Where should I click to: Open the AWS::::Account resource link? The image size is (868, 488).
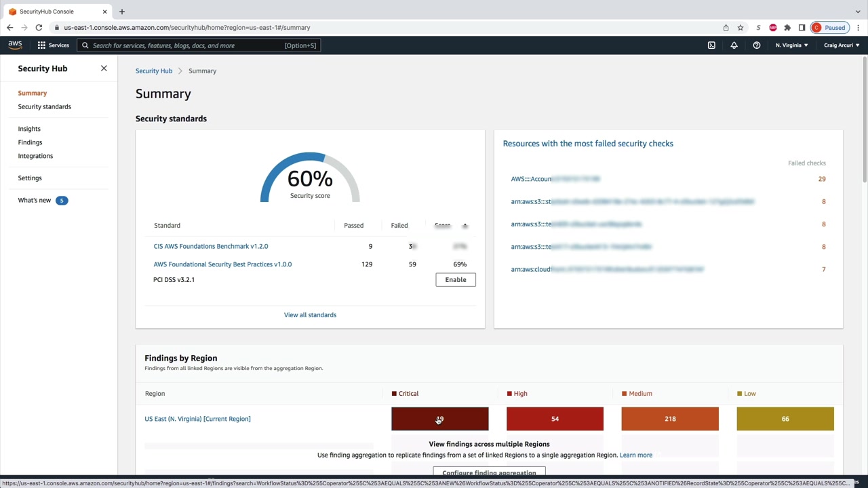[555, 179]
